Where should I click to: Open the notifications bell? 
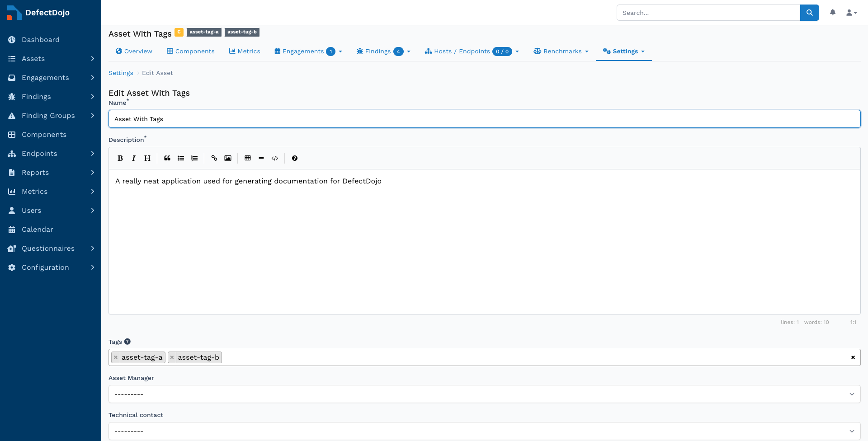(x=833, y=13)
